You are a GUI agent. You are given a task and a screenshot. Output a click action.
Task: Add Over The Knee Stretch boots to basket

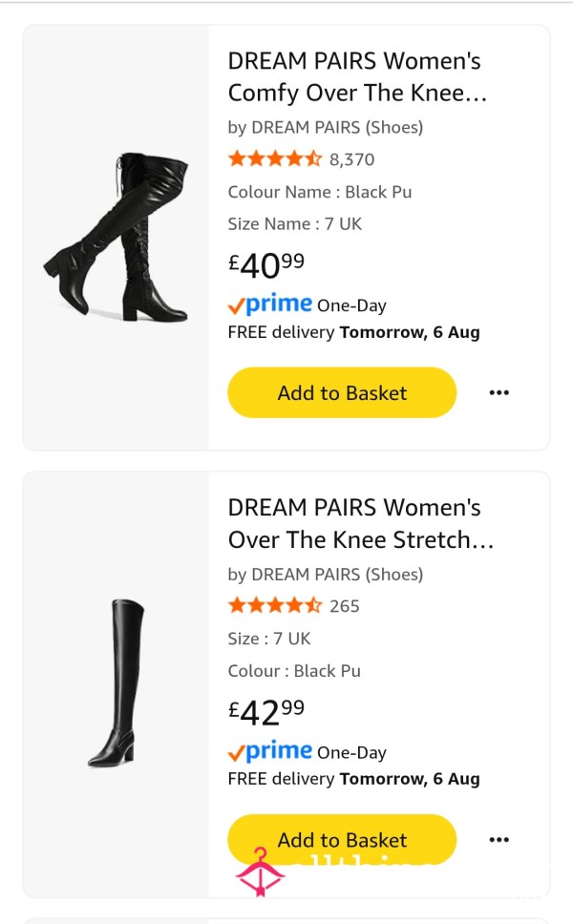point(342,839)
